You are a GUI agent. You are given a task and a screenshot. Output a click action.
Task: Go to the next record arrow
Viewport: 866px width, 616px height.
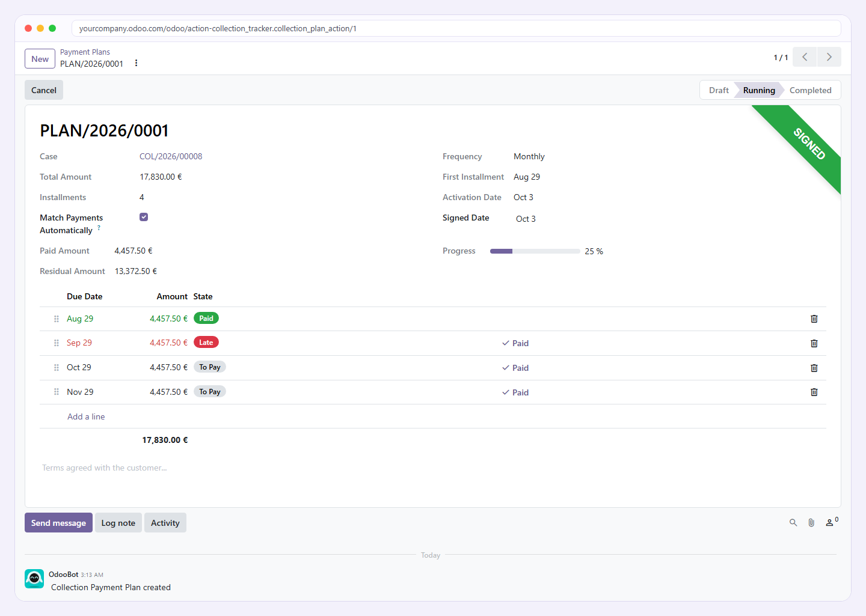tap(829, 57)
